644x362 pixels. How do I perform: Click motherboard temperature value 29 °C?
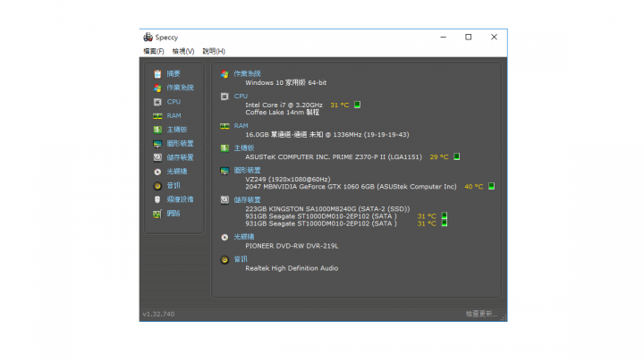coord(439,156)
